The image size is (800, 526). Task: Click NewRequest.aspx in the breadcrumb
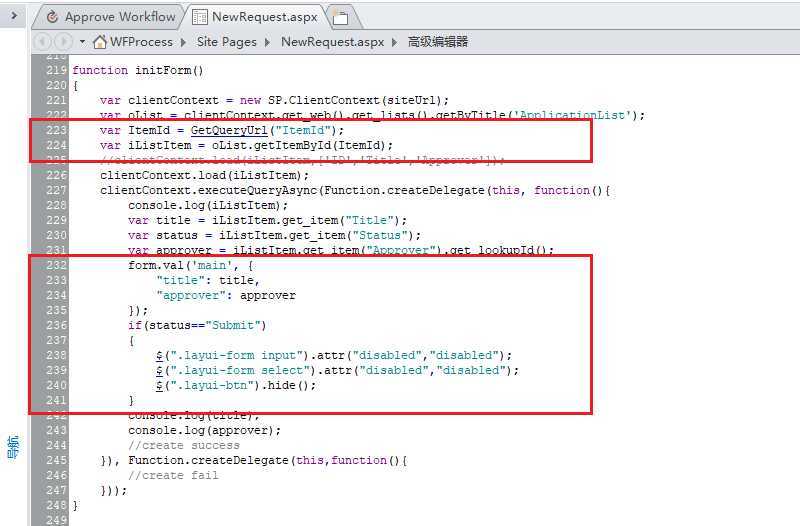(x=333, y=42)
